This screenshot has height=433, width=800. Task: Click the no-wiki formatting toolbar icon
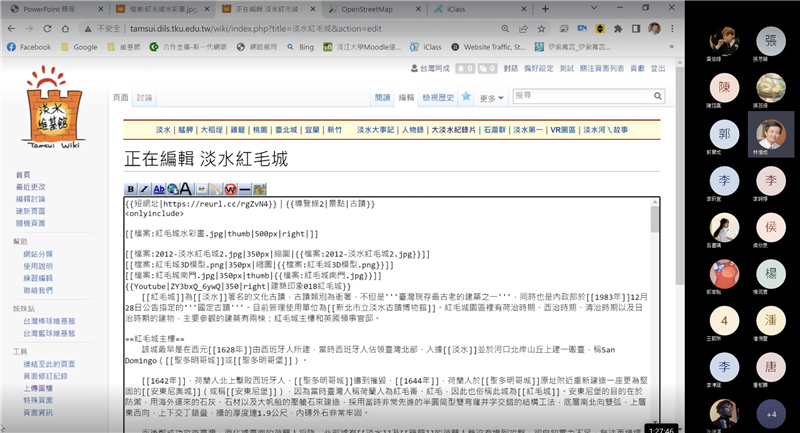(x=231, y=188)
